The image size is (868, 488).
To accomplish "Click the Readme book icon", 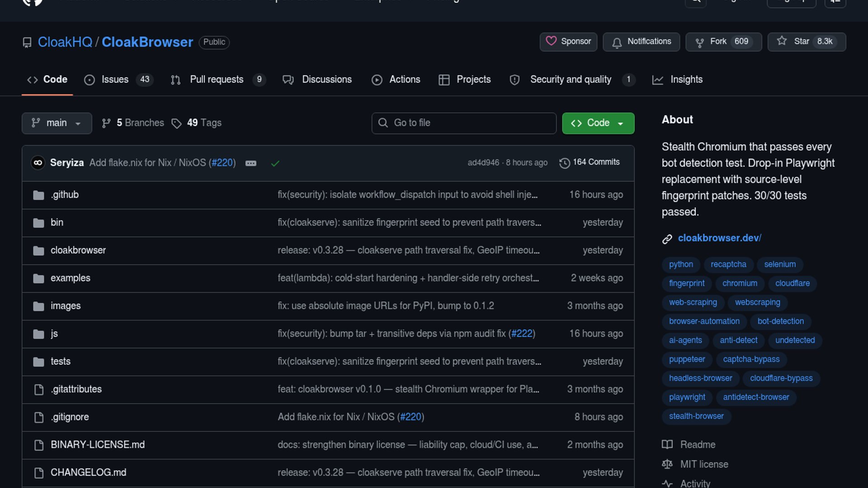I will [667, 445].
